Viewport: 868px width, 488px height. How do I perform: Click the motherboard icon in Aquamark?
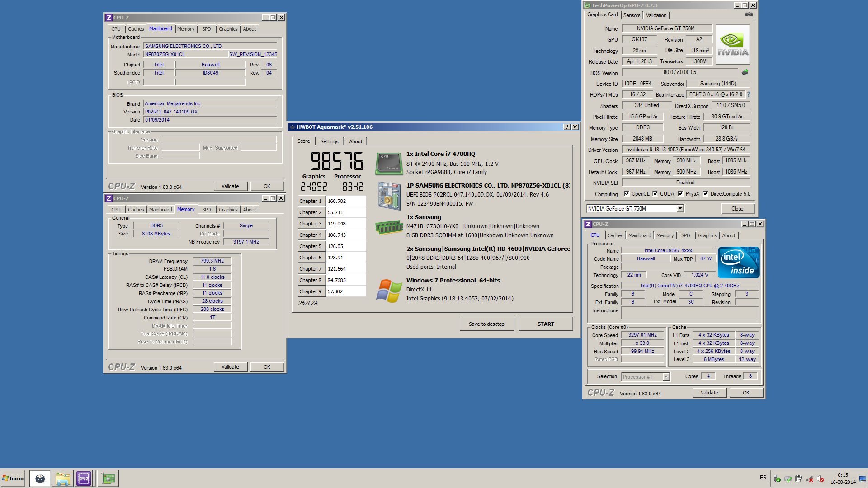(x=389, y=196)
